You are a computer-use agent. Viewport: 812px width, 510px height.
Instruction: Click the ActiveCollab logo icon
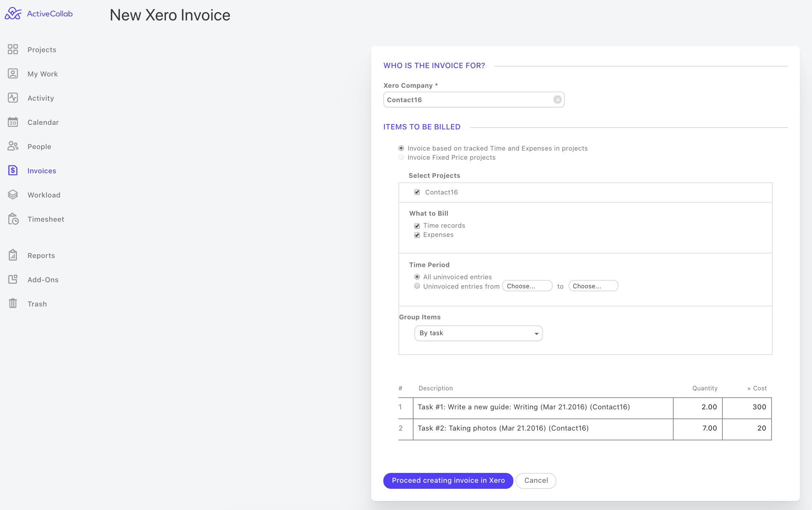13,14
